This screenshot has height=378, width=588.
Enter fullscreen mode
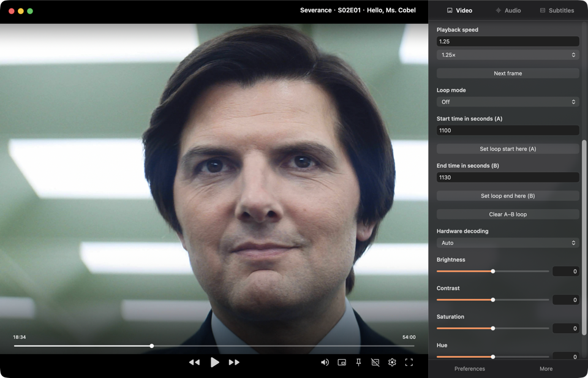tap(409, 362)
